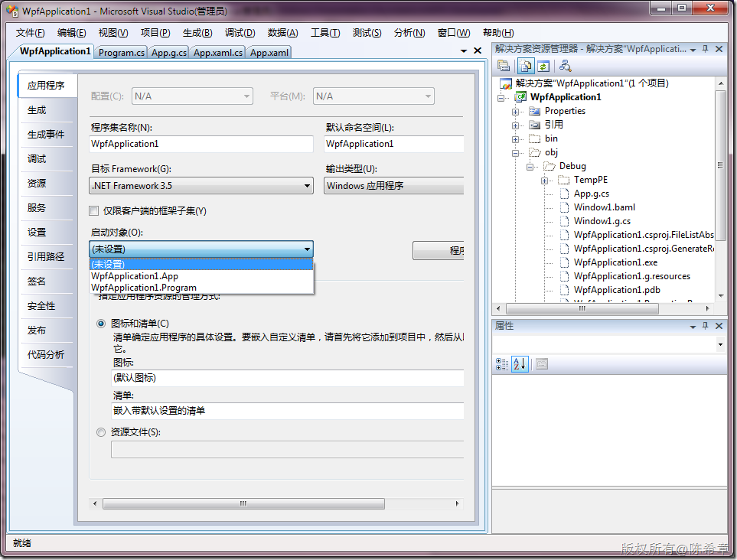This screenshot has height=560, width=737.
Task: Open the 目标 Framework dropdown
Action: [306, 185]
